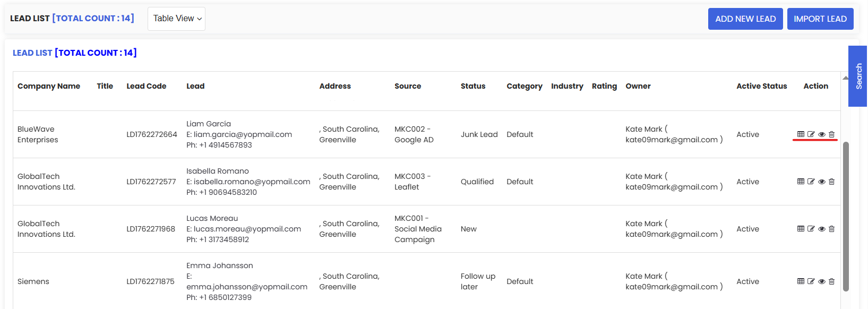Click the edit icon for Liam Garcia lead

[811, 134]
